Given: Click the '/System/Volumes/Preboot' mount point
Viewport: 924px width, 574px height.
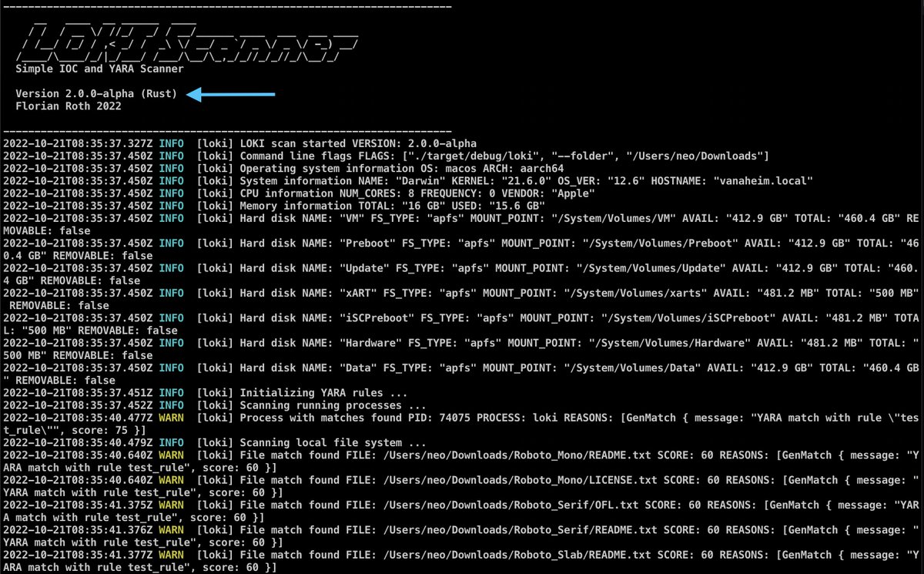Looking at the screenshot, I should tap(660, 243).
